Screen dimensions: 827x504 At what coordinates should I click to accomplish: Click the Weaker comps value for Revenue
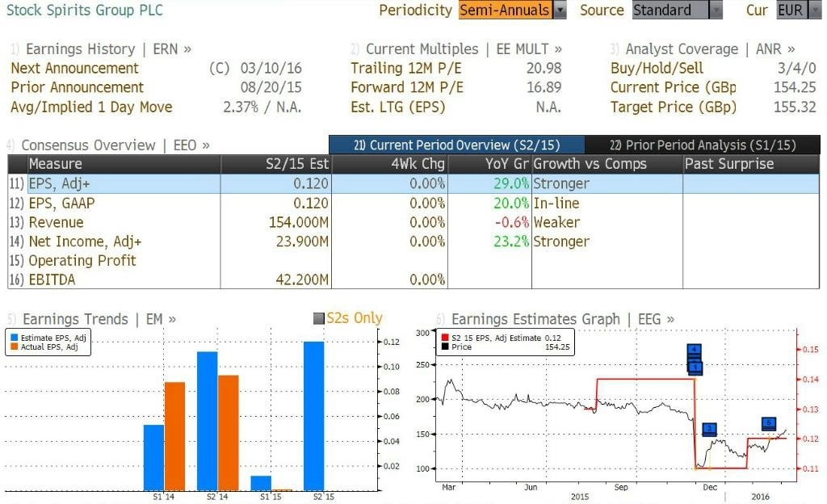click(556, 222)
